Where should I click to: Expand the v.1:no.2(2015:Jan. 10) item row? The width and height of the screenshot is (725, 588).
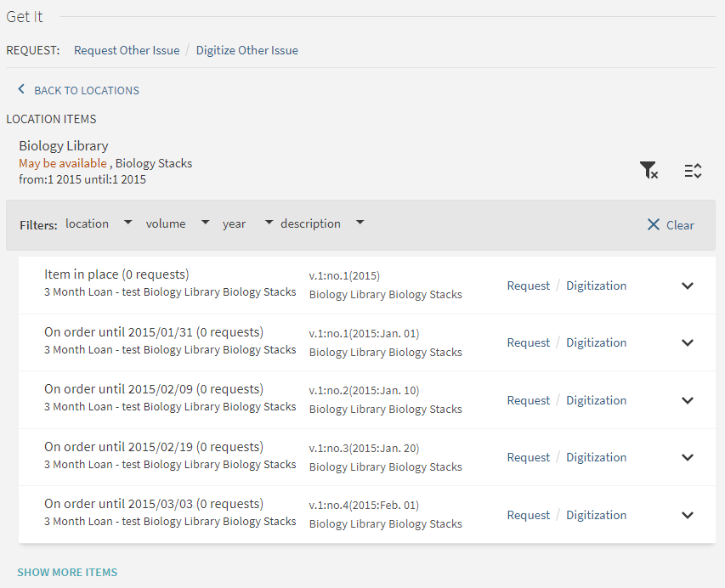pos(688,400)
